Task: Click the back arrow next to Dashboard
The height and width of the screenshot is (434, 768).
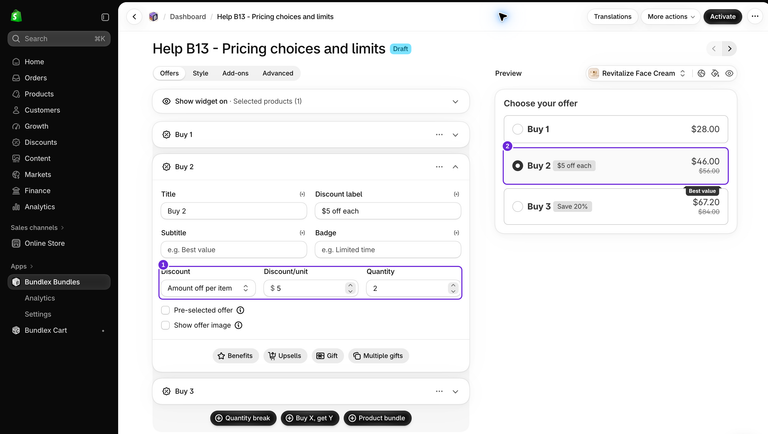Action: pos(134,17)
